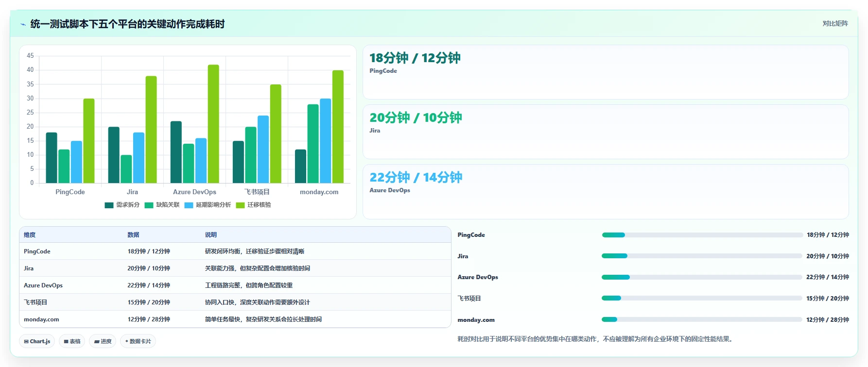The image size is (868, 367).
Task: Click Azure DevOps' dark teal 需求拆分 bar
Action: (176, 152)
